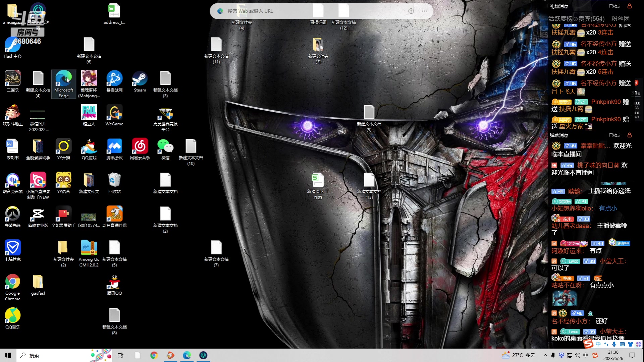
Task: Launch Steam from the desktop
Action: click(140, 81)
